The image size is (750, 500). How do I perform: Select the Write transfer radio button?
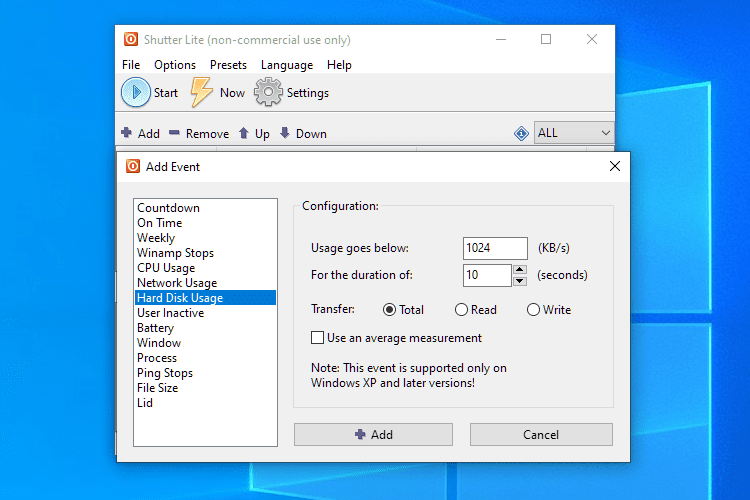click(x=533, y=310)
